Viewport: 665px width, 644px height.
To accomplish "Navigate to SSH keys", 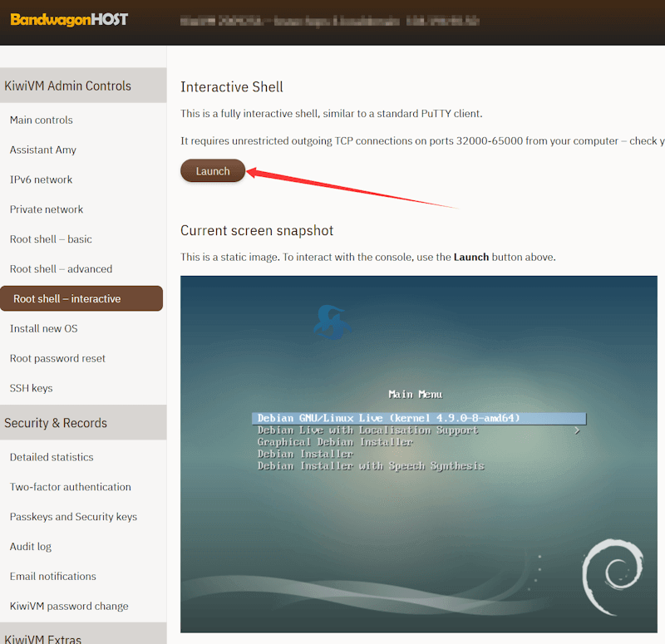I will pos(31,388).
